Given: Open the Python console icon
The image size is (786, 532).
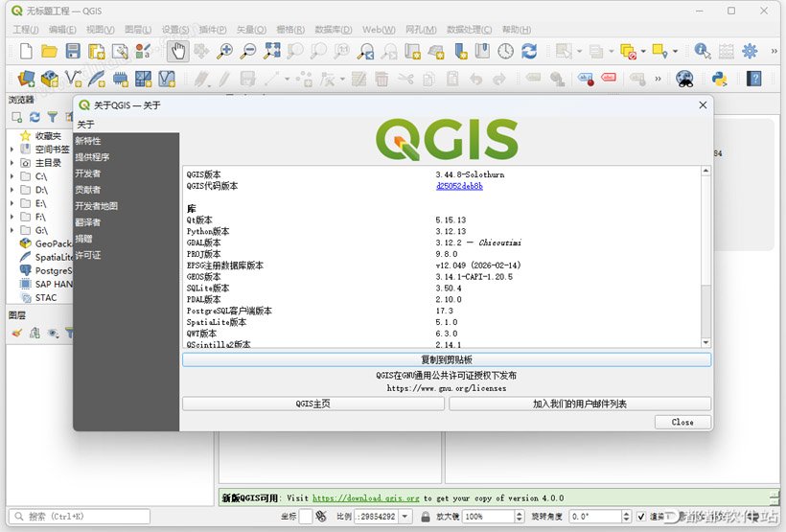Looking at the screenshot, I should [x=719, y=79].
